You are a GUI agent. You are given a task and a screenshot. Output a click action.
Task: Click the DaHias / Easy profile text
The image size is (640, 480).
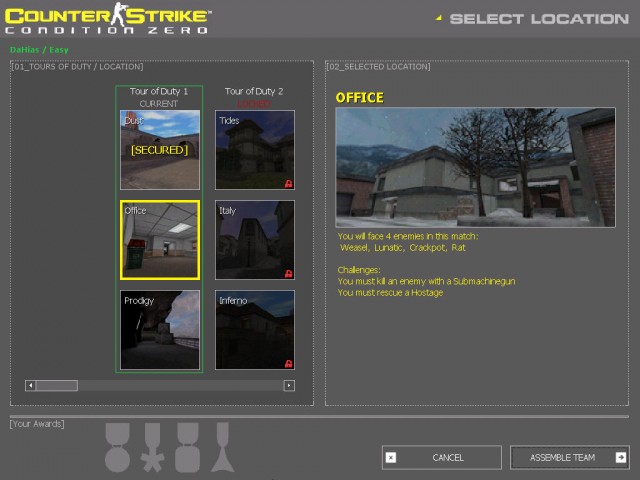pyautogui.click(x=39, y=50)
